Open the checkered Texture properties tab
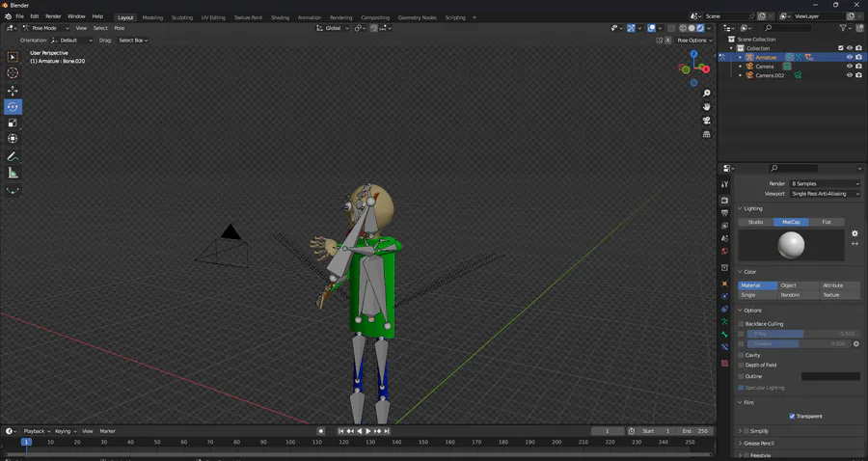The width and height of the screenshot is (868, 461). (724, 363)
